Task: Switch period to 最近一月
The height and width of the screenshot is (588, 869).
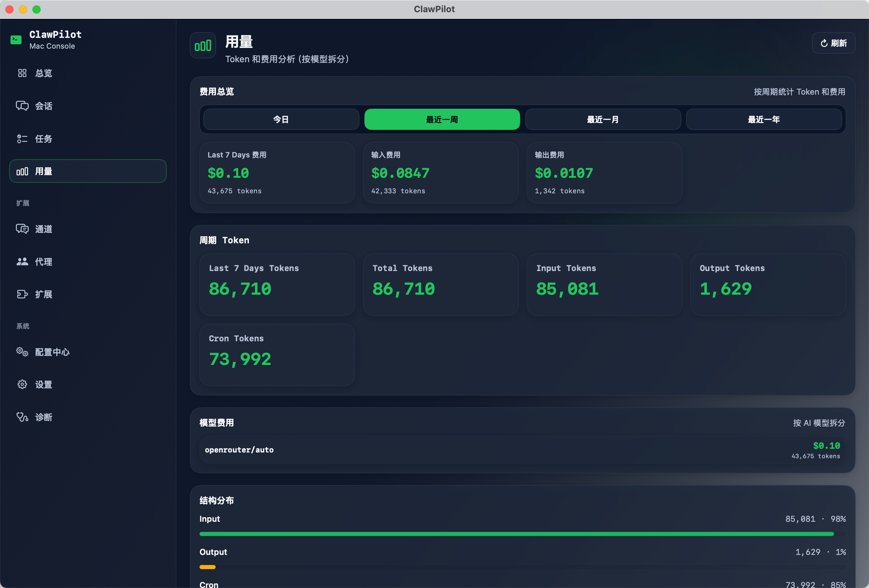Action: tap(603, 119)
